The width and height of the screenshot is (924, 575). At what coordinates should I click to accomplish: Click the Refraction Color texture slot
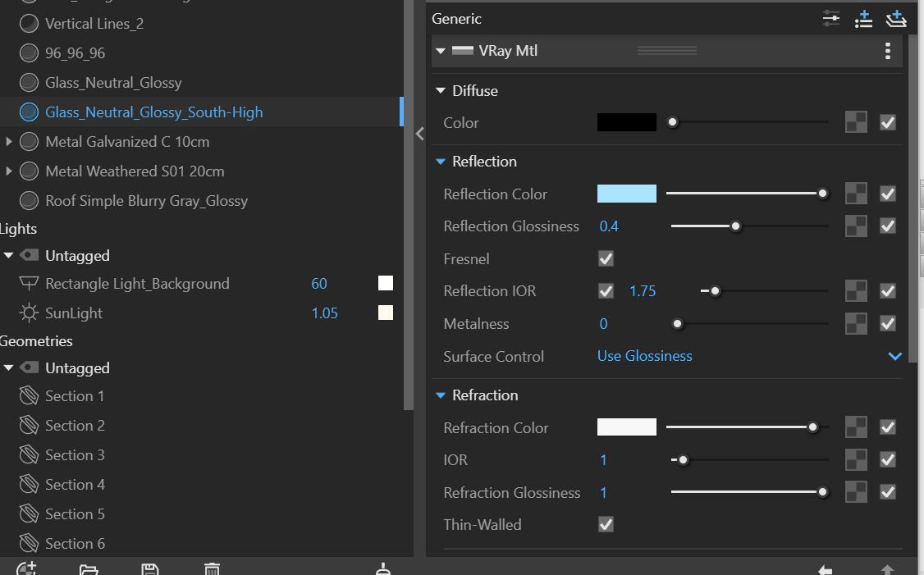tap(856, 427)
